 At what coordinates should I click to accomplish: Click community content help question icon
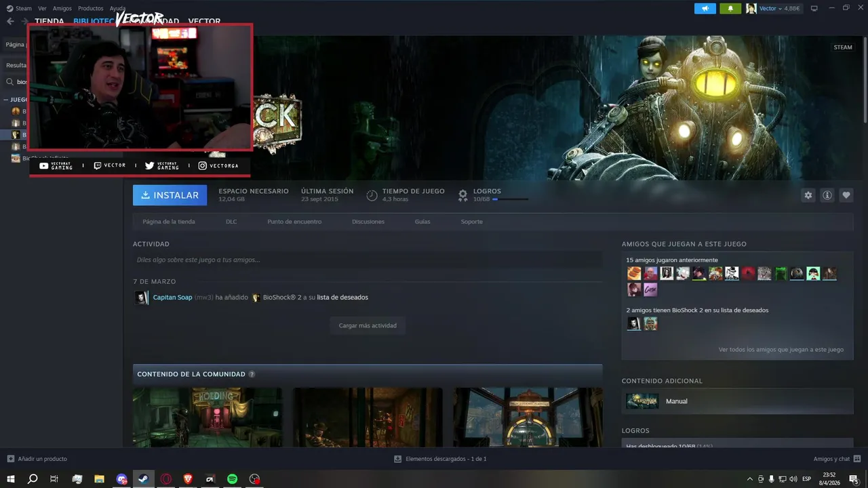coord(252,374)
